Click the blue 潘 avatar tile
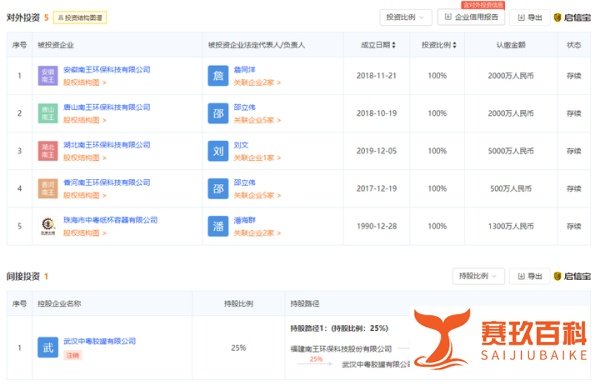 click(218, 226)
